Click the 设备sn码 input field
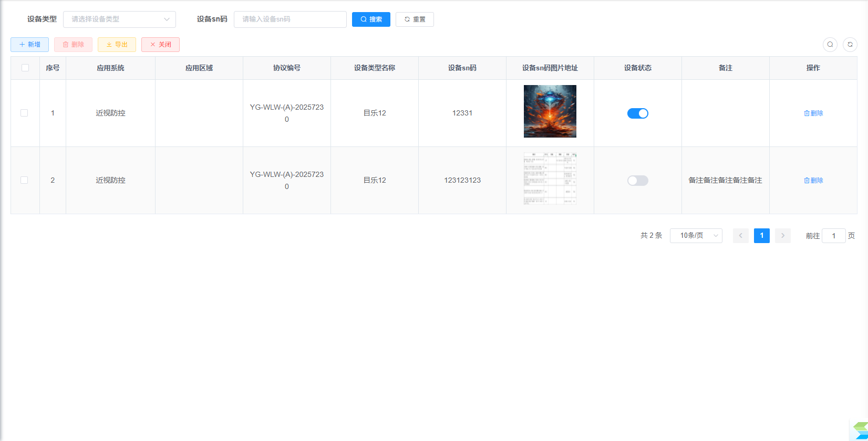The height and width of the screenshot is (441, 868). coord(290,19)
